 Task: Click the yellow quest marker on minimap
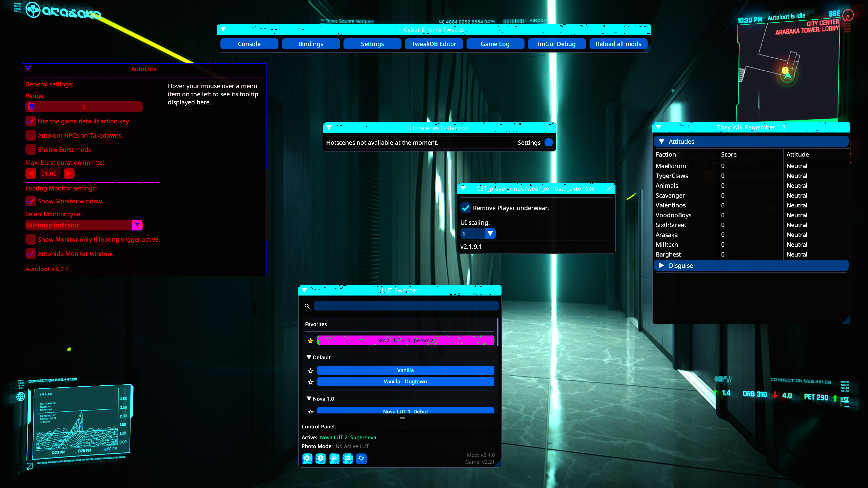(x=785, y=70)
